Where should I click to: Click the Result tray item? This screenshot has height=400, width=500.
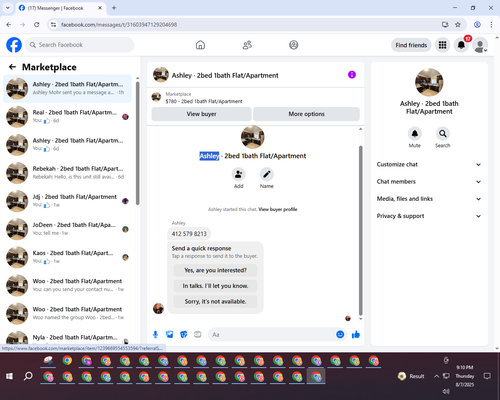coord(411,376)
